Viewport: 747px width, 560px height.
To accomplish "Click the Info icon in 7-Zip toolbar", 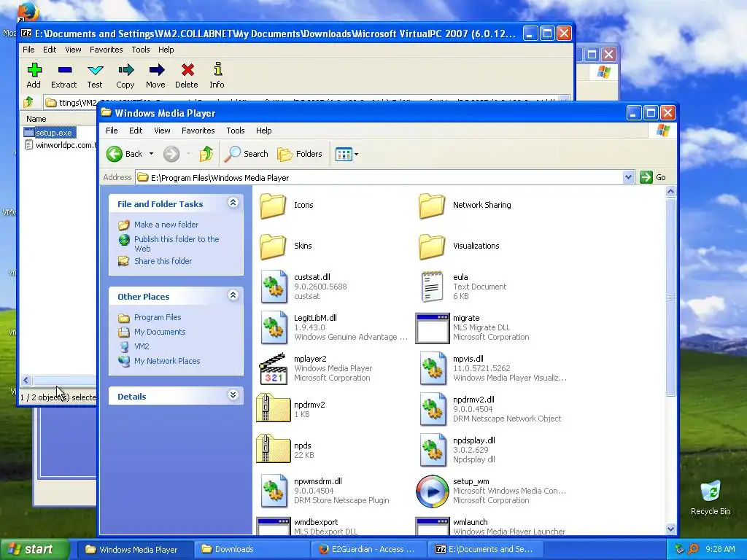I will pyautogui.click(x=217, y=69).
